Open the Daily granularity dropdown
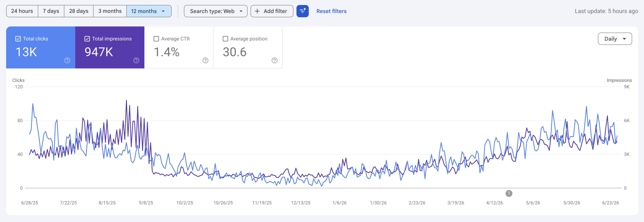Screen dimensions: 644x222 pyautogui.click(x=615, y=39)
